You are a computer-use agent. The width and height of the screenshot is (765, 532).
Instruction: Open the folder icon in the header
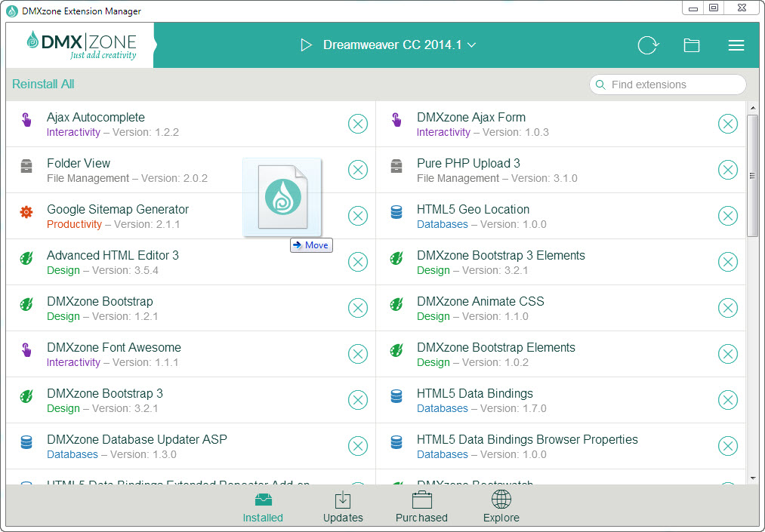pyautogui.click(x=691, y=45)
